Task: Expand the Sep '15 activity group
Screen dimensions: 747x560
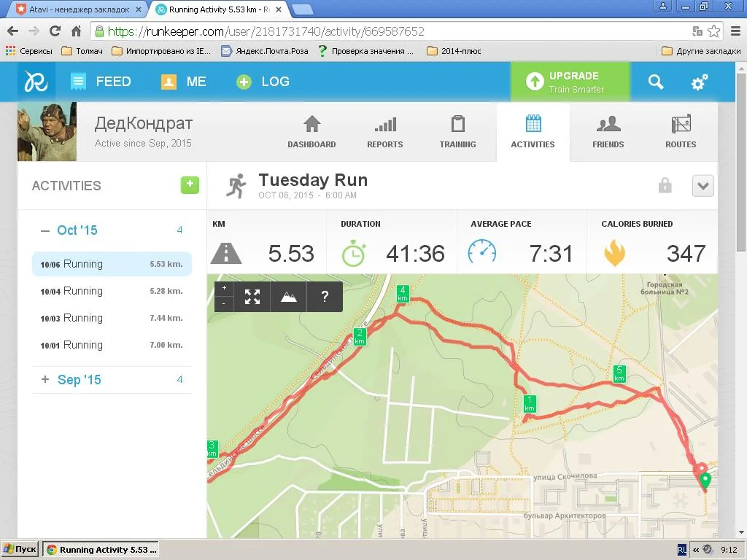Action: [45, 379]
